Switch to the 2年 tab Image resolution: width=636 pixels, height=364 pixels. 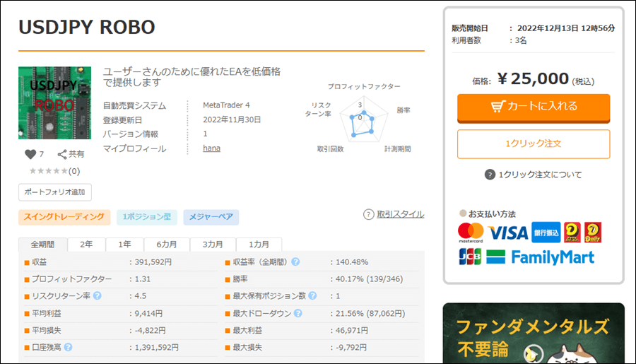pyautogui.click(x=86, y=245)
